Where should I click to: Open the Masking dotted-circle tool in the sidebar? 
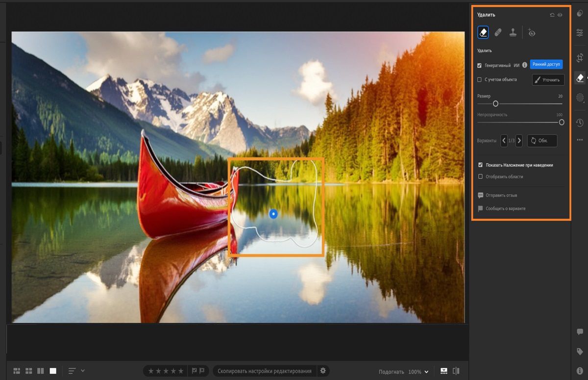[580, 98]
